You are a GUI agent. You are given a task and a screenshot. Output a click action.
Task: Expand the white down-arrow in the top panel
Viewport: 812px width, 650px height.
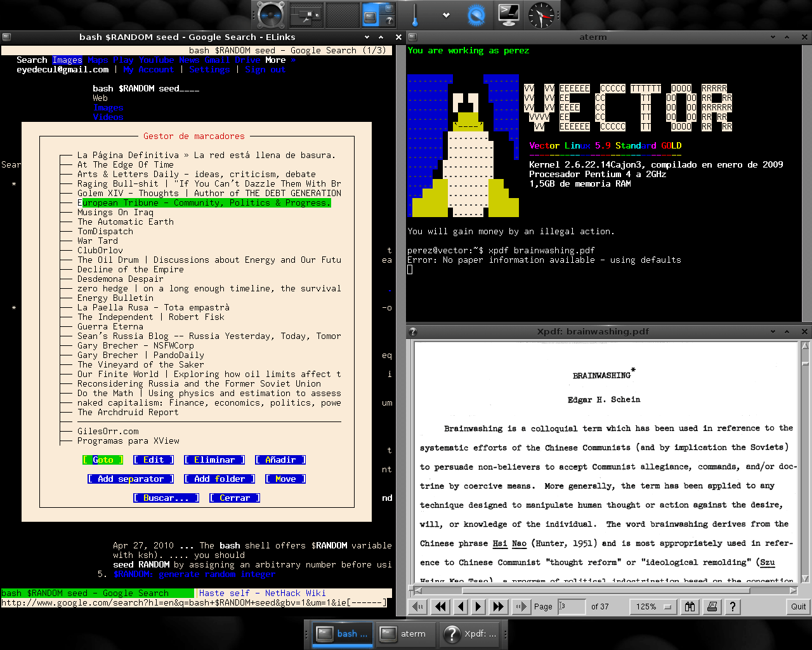pos(446,15)
